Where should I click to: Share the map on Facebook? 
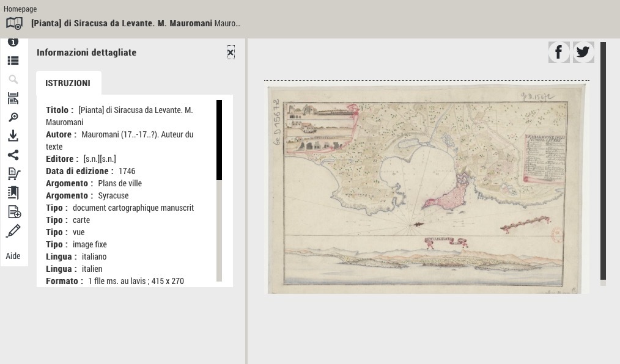[559, 52]
